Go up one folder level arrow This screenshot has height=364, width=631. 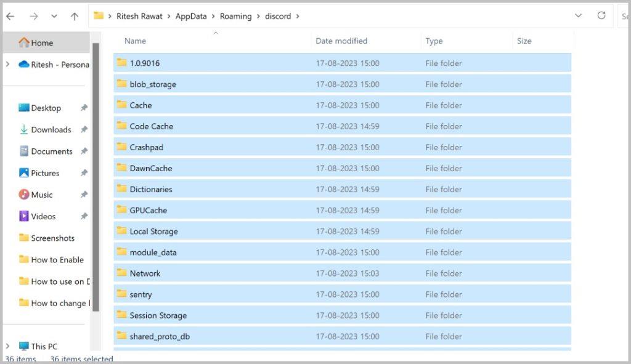pos(75,16)
